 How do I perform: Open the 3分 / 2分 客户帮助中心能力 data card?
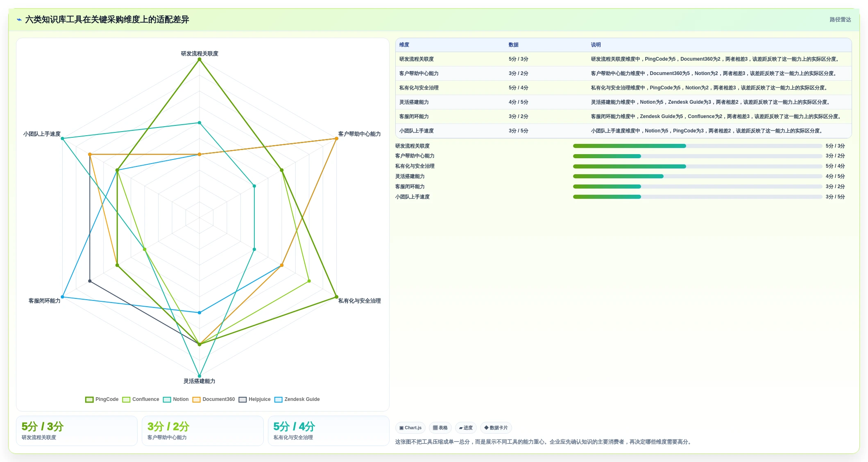[x=202, y=431]
